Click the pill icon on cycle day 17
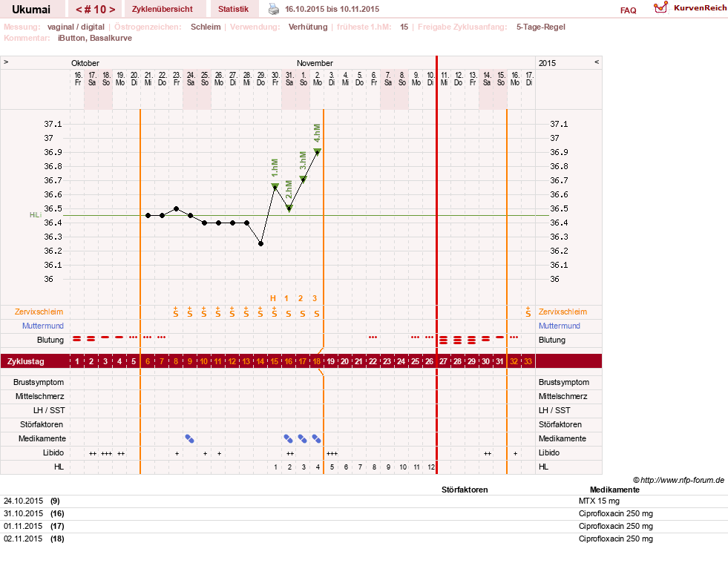 (x=302, y=438)
